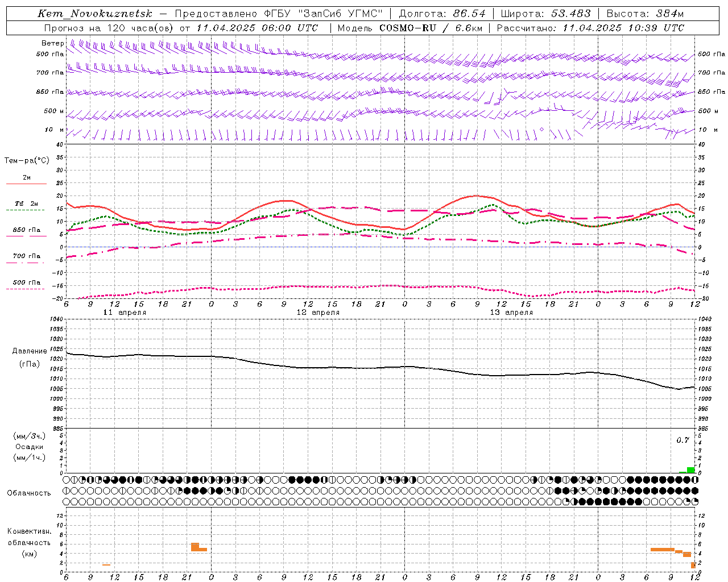Click the Тем-ра(°C) axis label

(x=27, y=161)
